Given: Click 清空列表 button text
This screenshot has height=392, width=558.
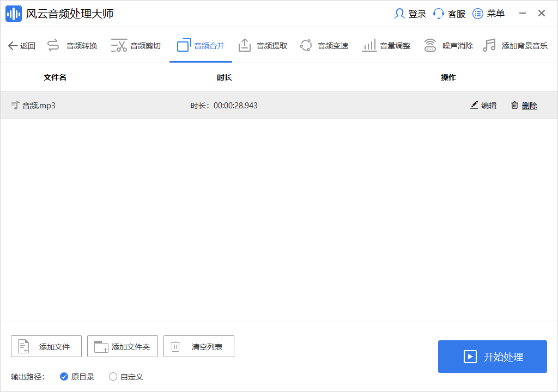Looking at the screenshot, I should coord(207,347).
